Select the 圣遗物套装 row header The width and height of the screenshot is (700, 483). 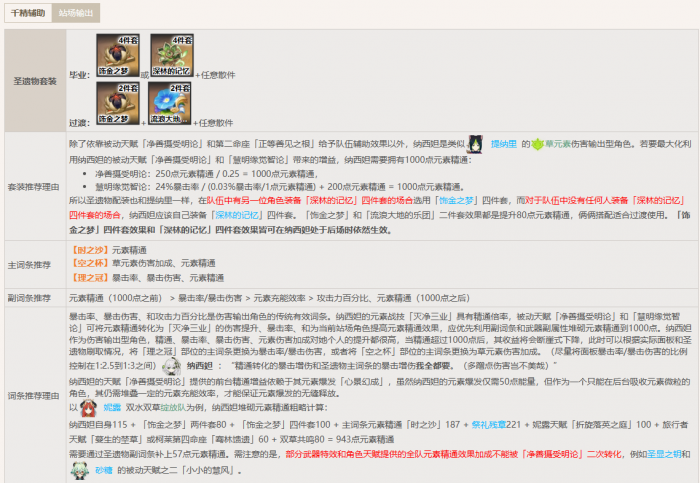(35, 81)
